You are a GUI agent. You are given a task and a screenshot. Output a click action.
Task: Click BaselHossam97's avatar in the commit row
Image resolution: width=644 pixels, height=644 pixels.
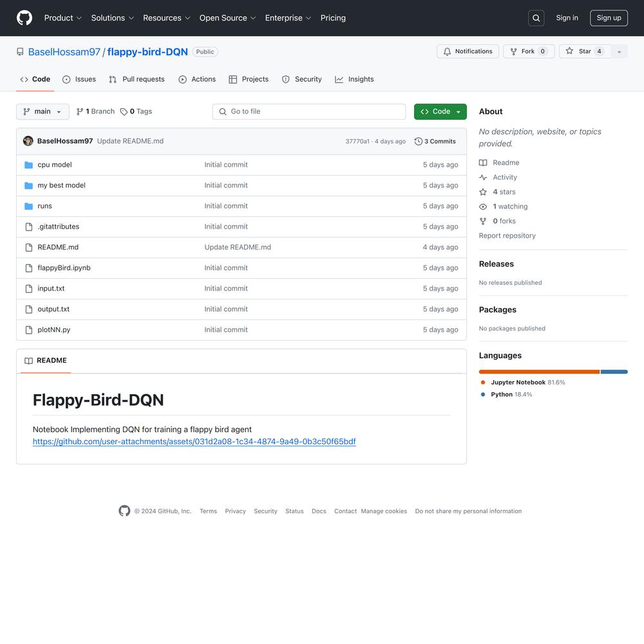click(x=28, y=141)
